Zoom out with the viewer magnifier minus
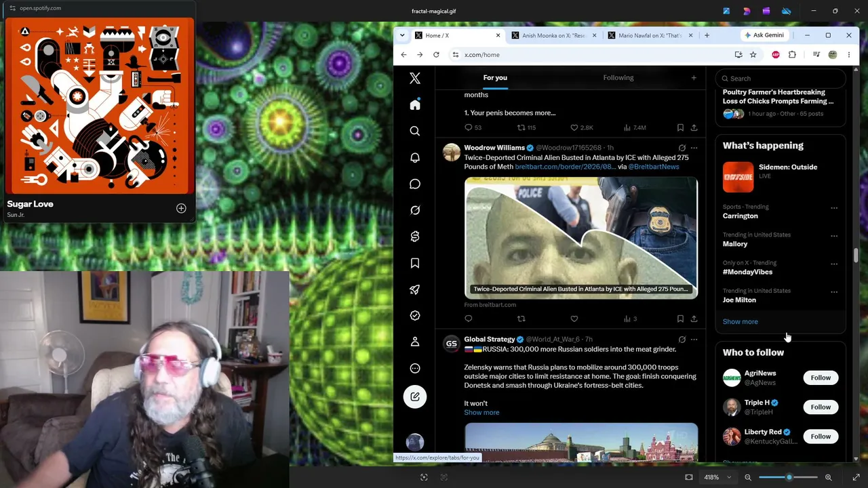The width and height of the screenshot is (868, 488). pos(748,477)
